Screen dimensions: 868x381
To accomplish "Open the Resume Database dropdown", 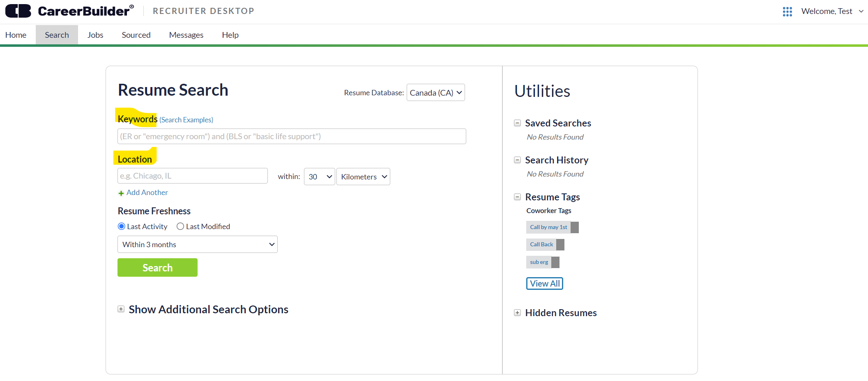I will 435,93.
